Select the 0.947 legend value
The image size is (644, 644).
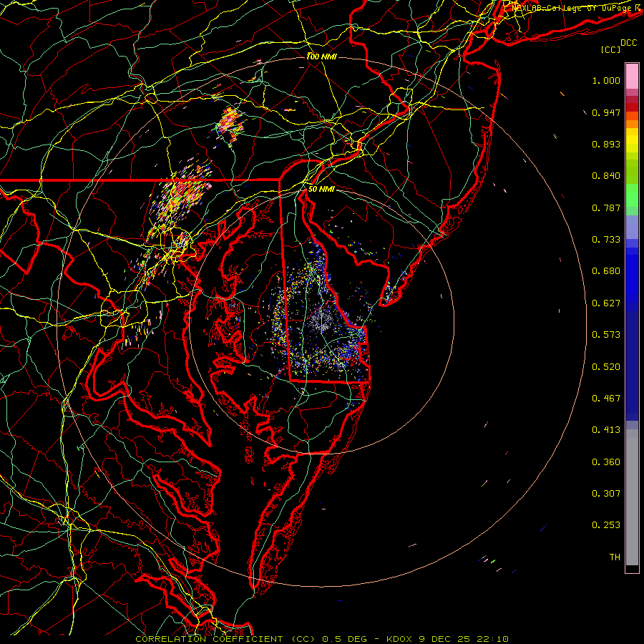coord(606,112)
